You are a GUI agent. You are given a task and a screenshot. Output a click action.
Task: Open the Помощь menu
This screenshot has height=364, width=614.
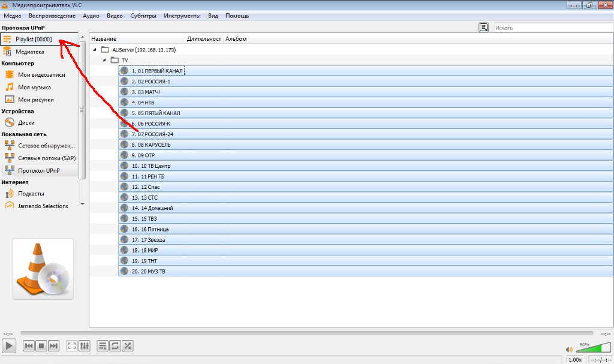click(x=237, y=16)
